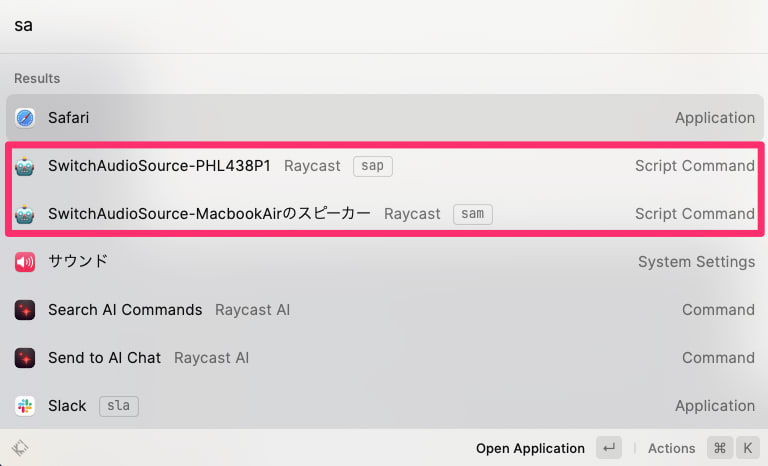Image resolution: width=768 pixels, height=466 pixels.
Task: Click "Application" label on Slack row
Action: tap(715, 406)
